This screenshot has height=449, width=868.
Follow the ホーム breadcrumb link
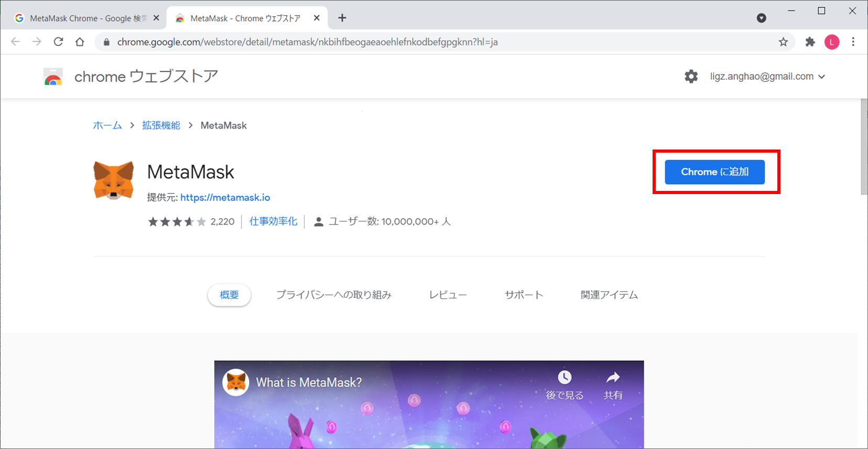(x=107, y=125)
